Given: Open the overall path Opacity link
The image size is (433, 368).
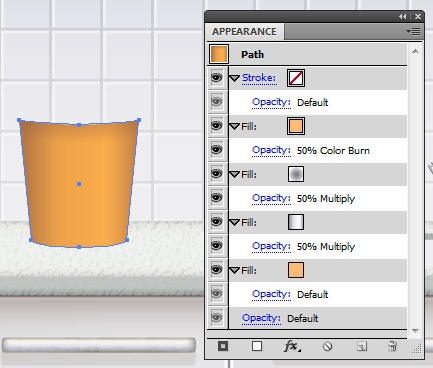Looking at the screenshot, I should tap(261, 318).
